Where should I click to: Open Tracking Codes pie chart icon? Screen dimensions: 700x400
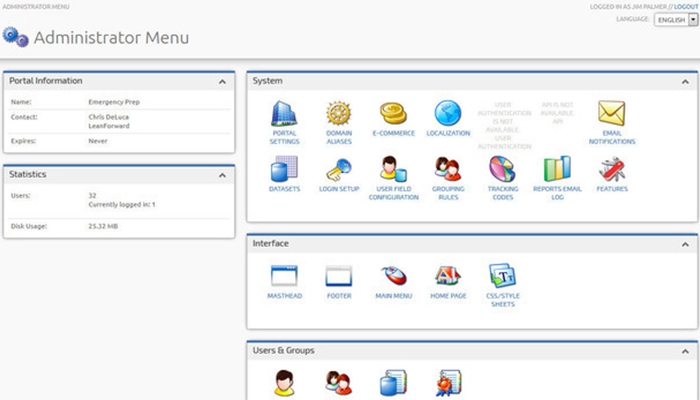click(502, 169)
